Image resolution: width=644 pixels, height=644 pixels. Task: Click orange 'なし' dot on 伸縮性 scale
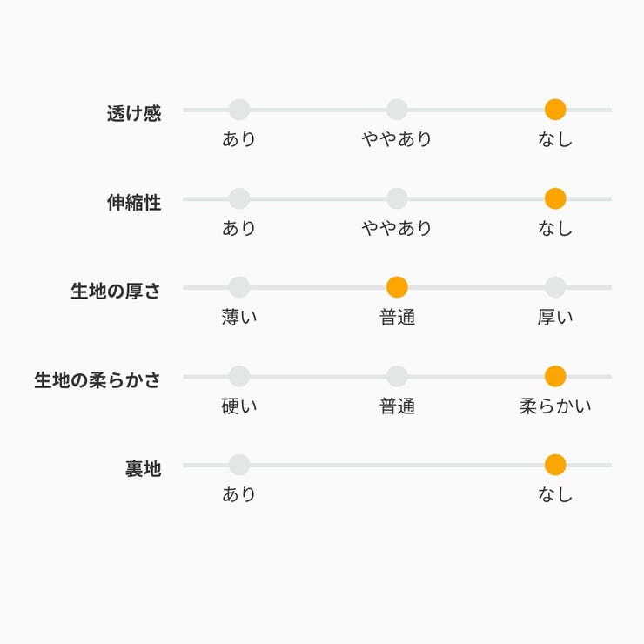[x=555, y=198]
